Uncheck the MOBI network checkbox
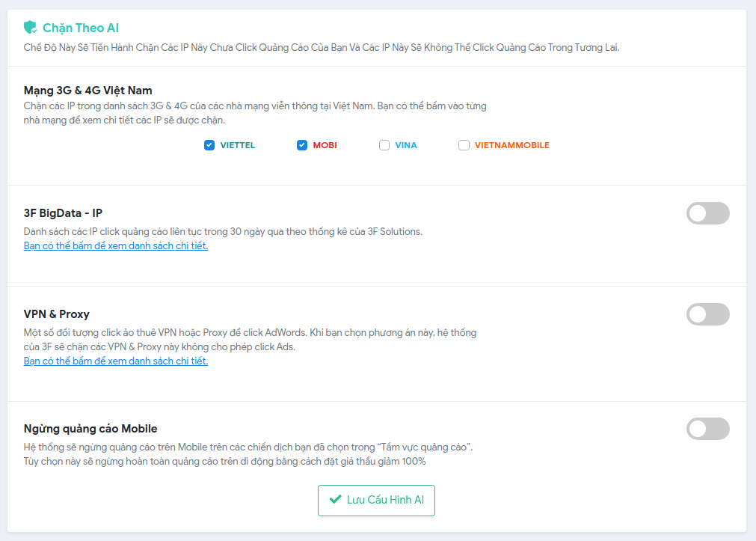 tap(302, 145)
